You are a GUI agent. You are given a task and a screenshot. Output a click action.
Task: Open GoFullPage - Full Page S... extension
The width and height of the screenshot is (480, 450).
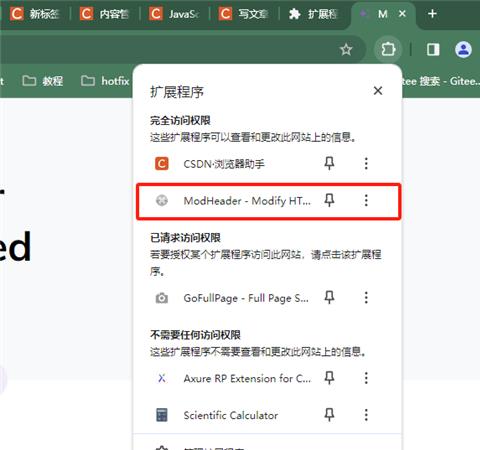coord(246,298)
